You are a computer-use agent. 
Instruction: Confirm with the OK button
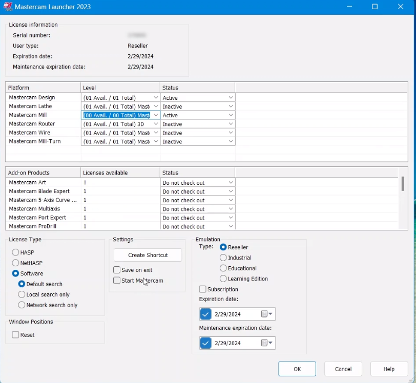[x=297, y=369]
